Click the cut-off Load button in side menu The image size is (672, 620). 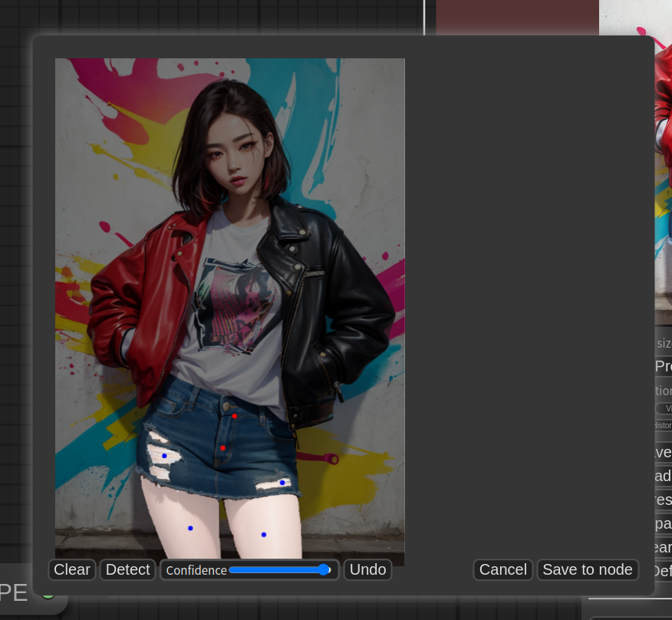click(x=663, y=476)
